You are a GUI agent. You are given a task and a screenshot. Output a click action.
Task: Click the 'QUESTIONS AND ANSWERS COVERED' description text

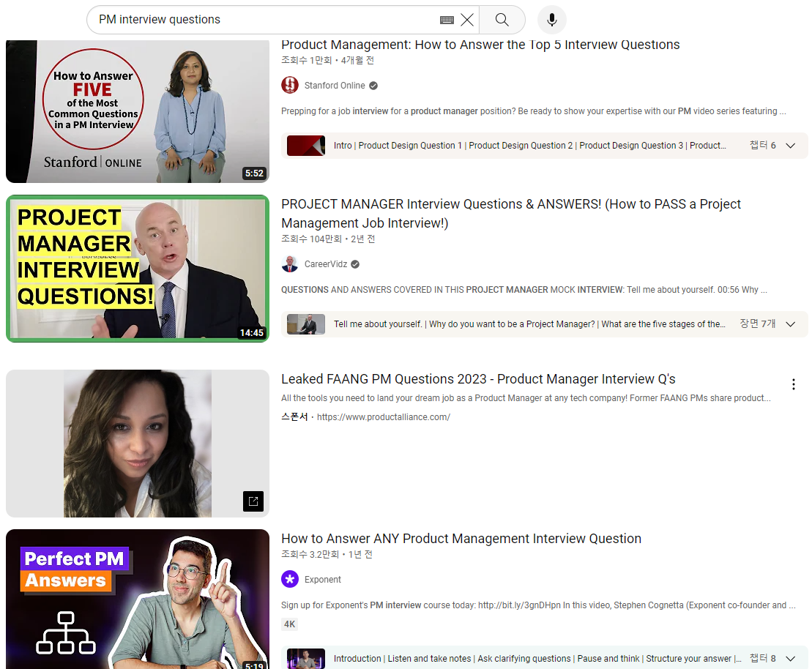524,289
